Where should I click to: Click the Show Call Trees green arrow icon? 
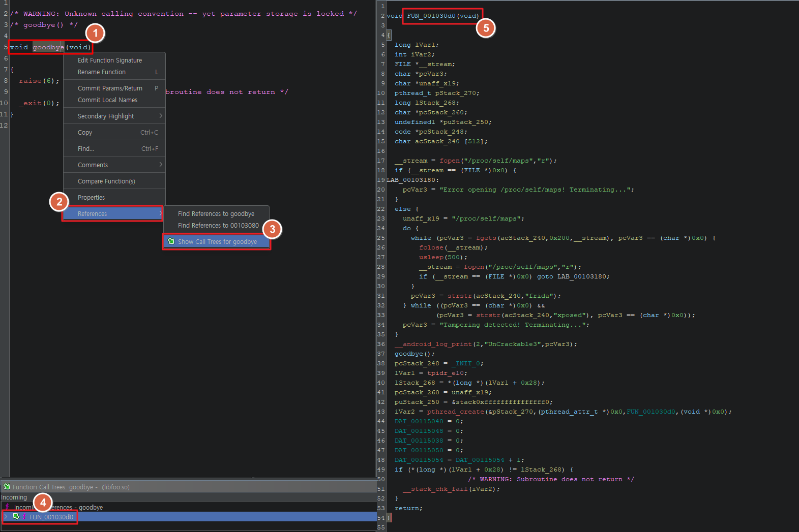tap(171, 241)
